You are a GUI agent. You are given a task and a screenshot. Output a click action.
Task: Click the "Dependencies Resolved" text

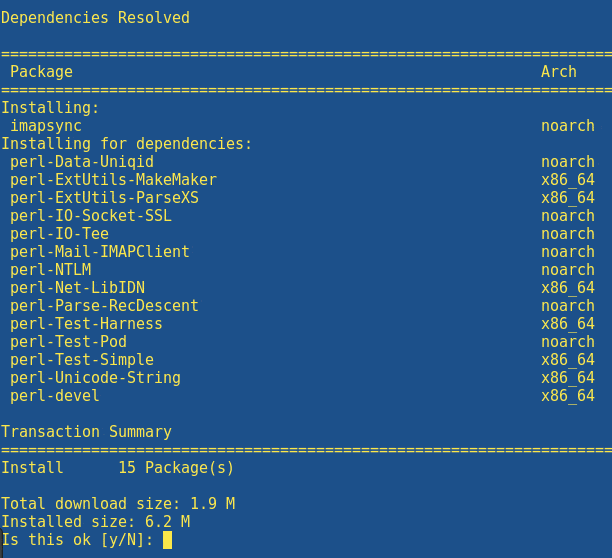coord(95,18)
